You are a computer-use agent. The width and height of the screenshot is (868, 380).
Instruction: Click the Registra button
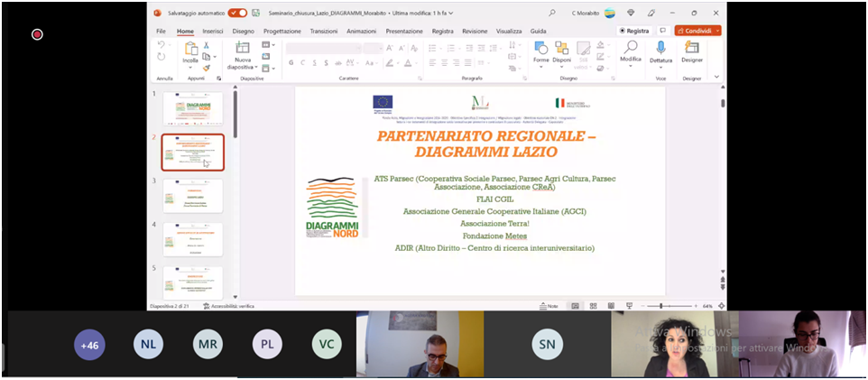click(634, 31)
